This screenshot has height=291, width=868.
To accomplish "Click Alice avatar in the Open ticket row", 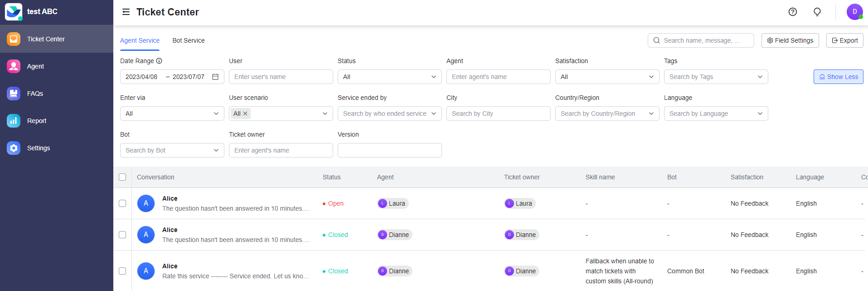I will pyautogui.click(x=146, y=203).
